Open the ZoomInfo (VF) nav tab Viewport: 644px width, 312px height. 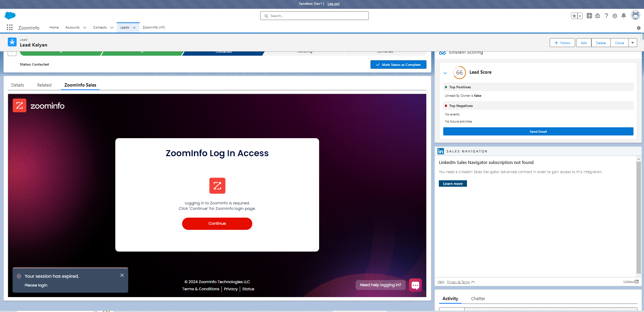(x=154, y=27)
